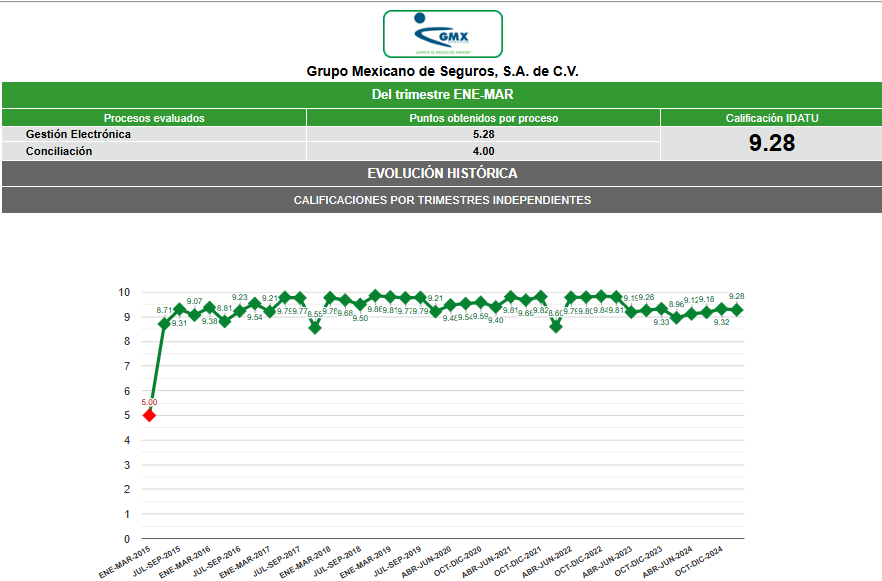
Task: Click the y-axis label 0
Action: pos(127,539)
